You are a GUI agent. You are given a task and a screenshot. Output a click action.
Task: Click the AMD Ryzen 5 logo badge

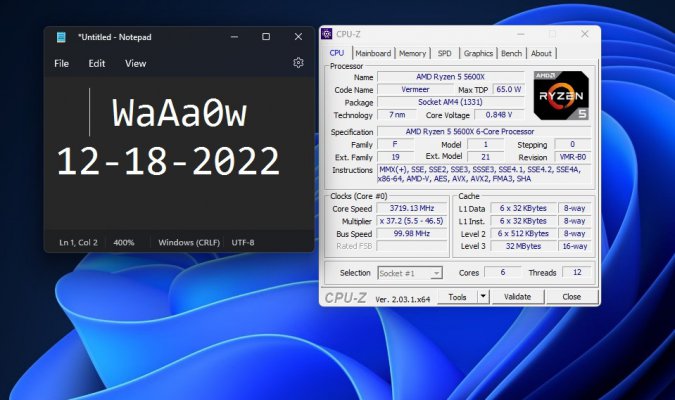pyautogui.click(x=561, y=96)
